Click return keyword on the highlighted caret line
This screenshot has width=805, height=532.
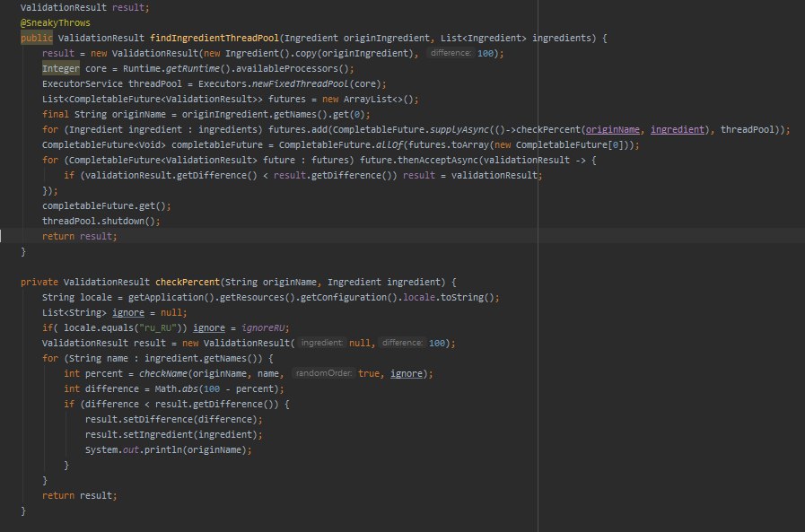pyautogui.click(x=58, y=237)
